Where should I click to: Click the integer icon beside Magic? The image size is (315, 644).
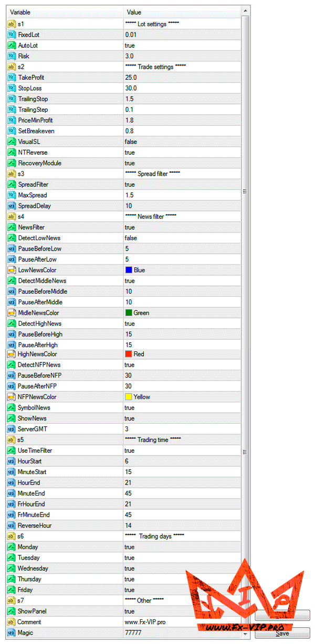(12, 633)
